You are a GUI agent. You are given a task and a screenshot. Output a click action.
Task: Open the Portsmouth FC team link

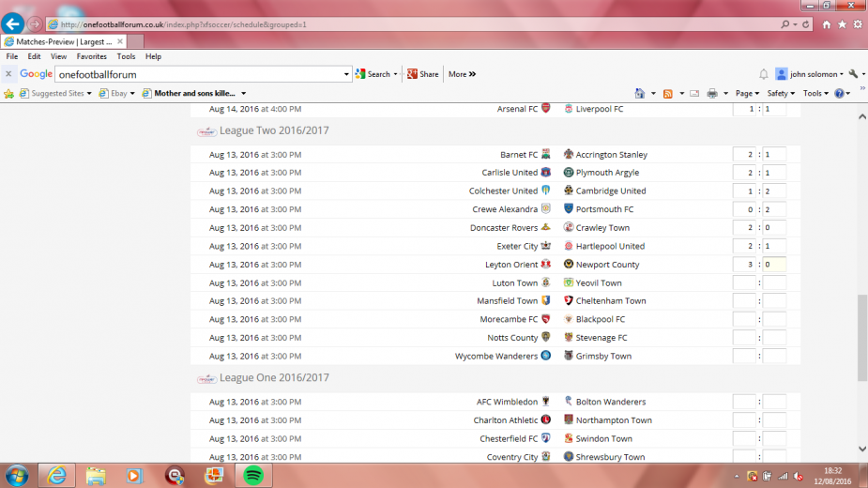604,209
